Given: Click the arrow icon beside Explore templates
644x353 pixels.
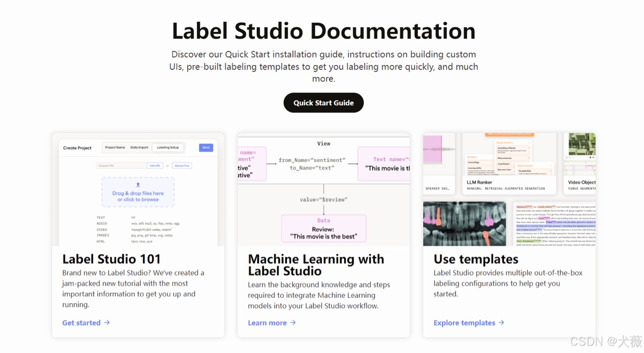Looking at the screenshot, I should [501, 323].
